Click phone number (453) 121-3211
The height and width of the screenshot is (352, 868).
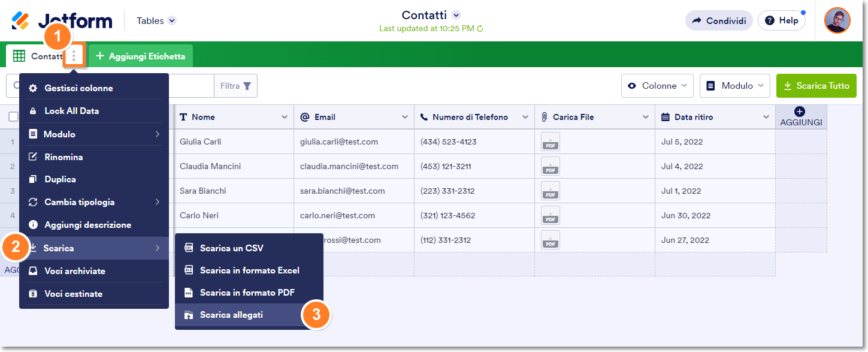pos(446,166)
